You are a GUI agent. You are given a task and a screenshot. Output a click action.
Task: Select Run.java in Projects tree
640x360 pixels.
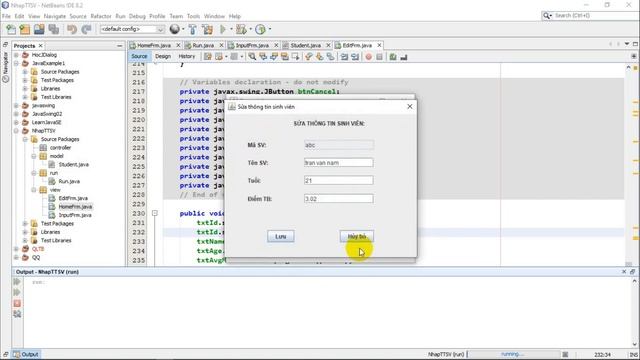point(69,181)
